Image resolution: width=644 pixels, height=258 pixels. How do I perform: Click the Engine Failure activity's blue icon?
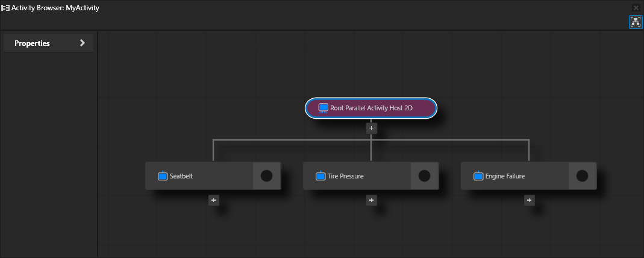(478, 177)
